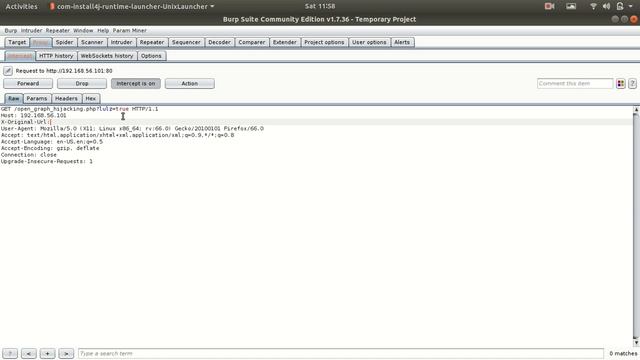Switch to the Comparer tab
The image size is (640, 360).
(251, 42)
